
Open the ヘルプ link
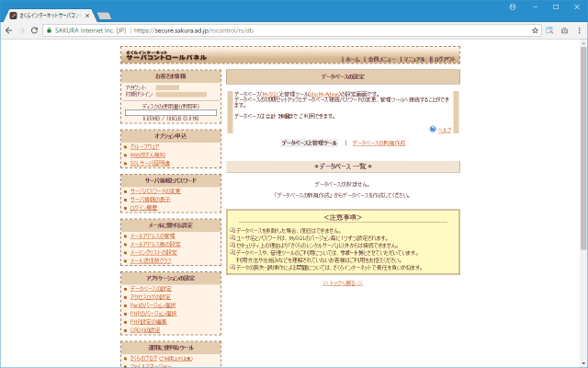pyautogui.click(x=445, y=130)
